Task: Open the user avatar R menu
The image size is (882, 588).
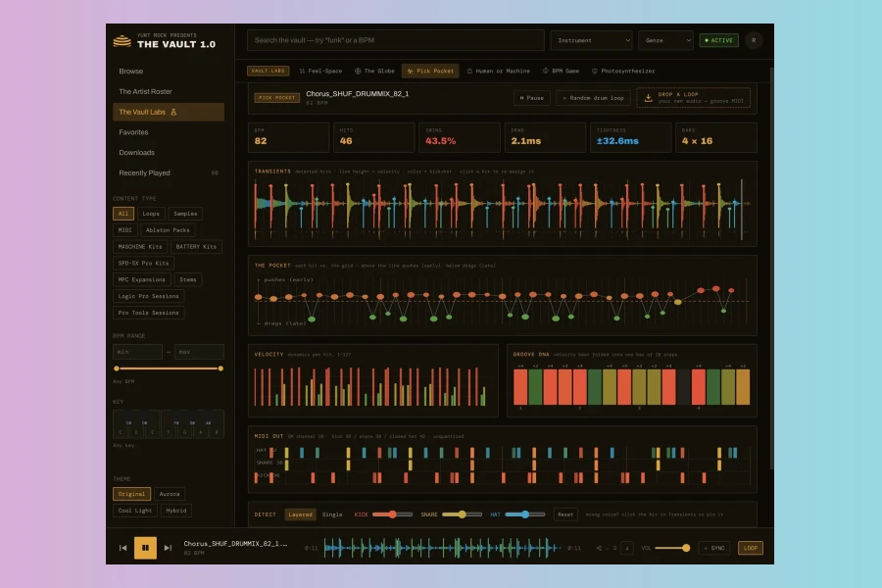Action: (x=754, y=40)
